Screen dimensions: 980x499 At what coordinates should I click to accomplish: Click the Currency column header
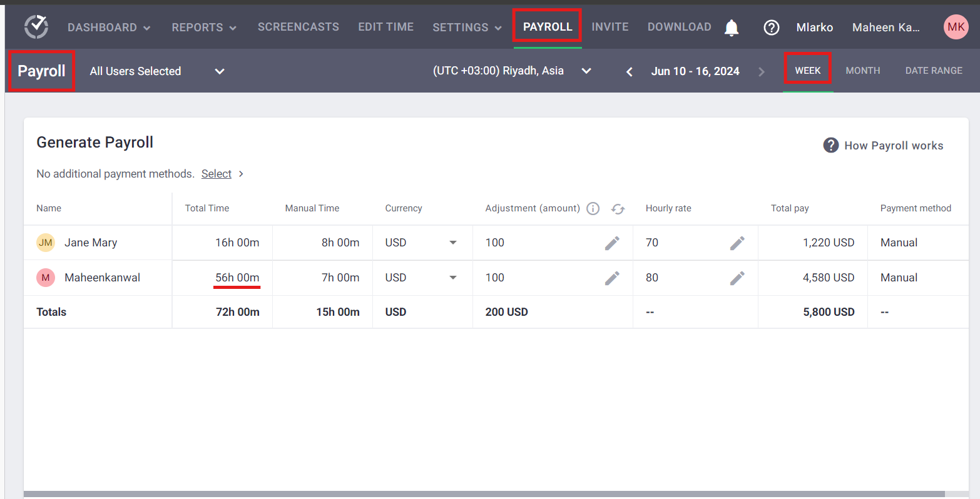coord(404,208)
